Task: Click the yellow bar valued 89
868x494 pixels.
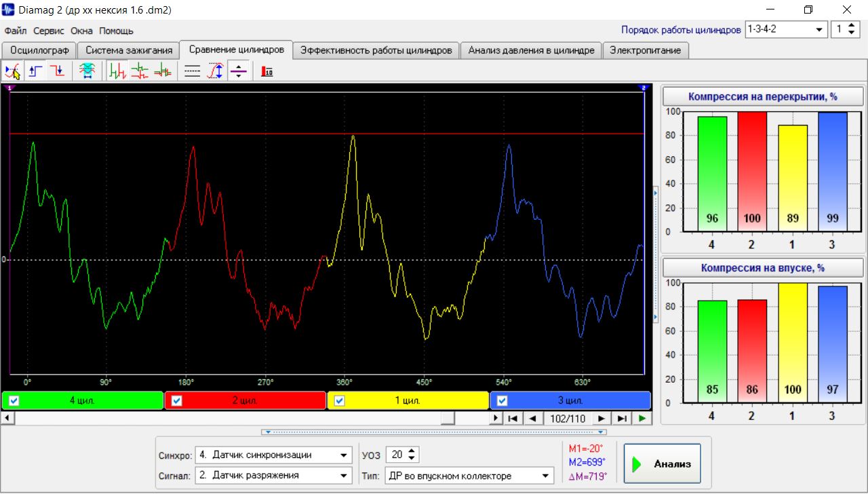Action: coord(791,178)
